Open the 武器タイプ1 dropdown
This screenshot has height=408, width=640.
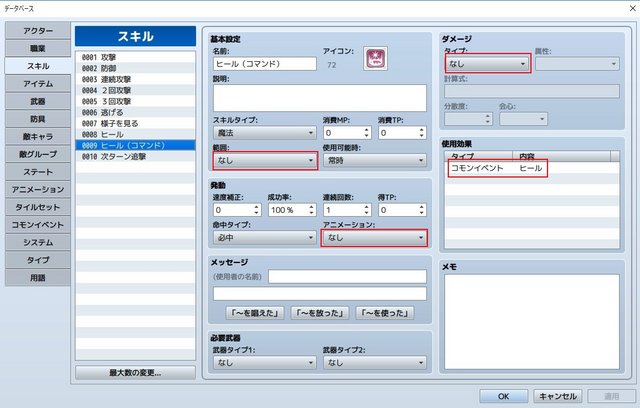click(x=264, y=362)
